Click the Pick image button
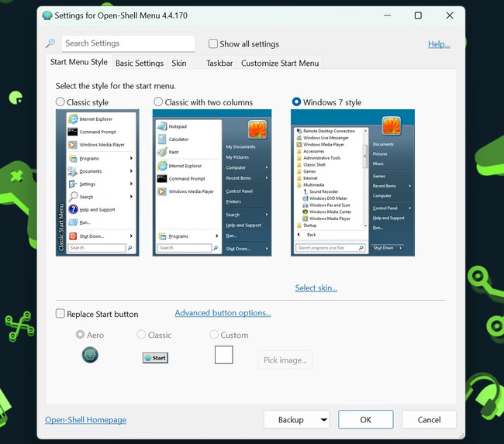 285,360
